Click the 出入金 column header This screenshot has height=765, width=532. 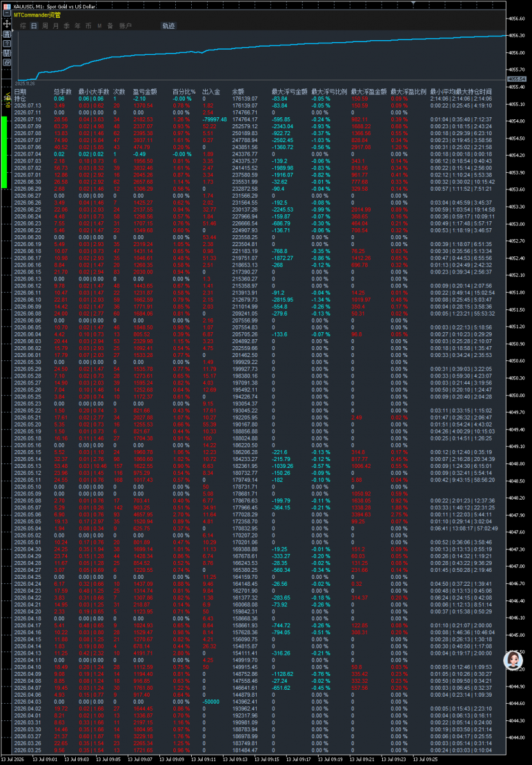point(210,92)
